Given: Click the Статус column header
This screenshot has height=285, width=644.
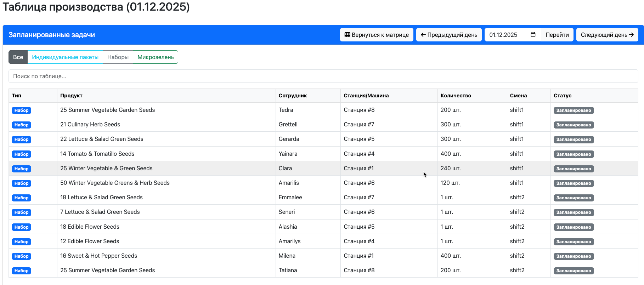Looking at the screenshot, I should [563, 96].
